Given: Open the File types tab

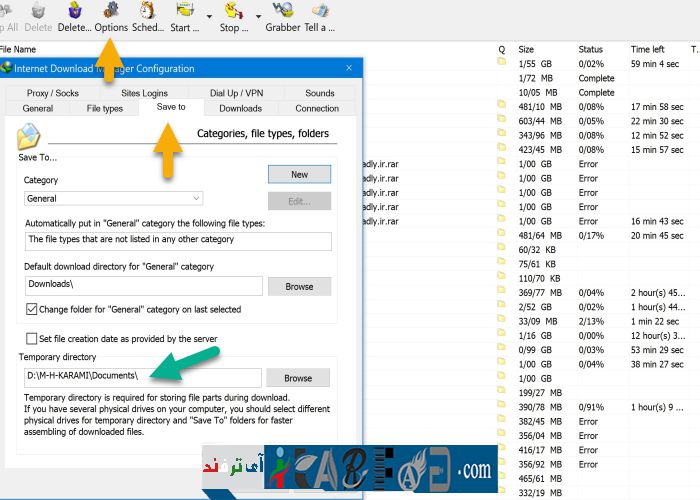Looking at the screenshot, I should [105, 108].
